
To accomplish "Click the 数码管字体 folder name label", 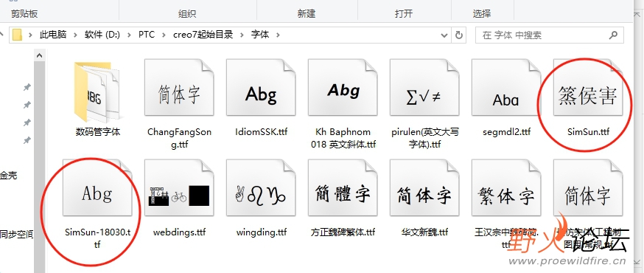I will [98, 132].
